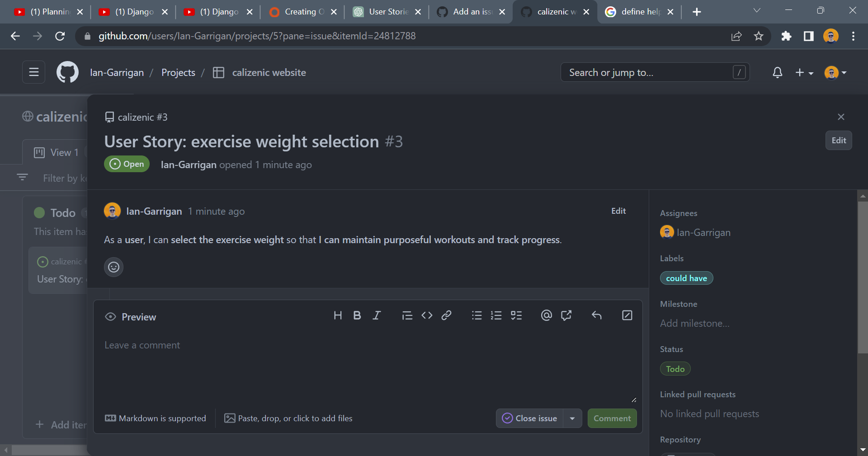Screen dimensions: 868x456
Task: Add a hyperlink using the link icon
Action: 447,315
